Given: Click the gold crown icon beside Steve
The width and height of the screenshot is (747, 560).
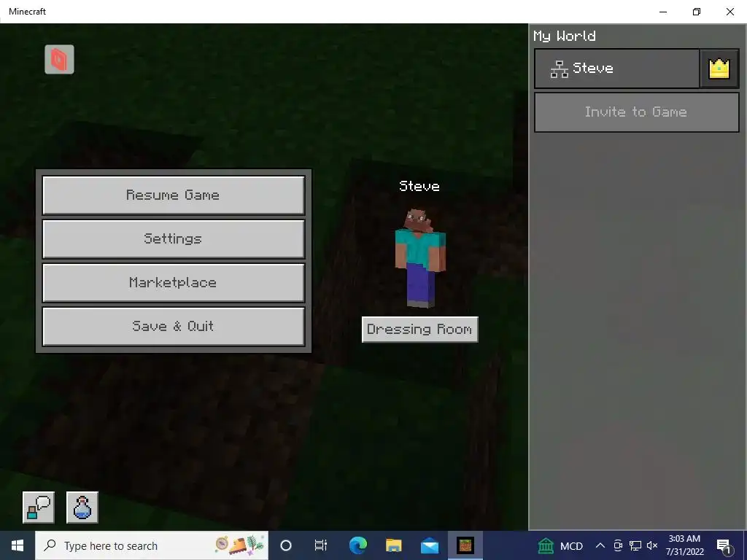Looking at the screenshot, I should [719, 69].
